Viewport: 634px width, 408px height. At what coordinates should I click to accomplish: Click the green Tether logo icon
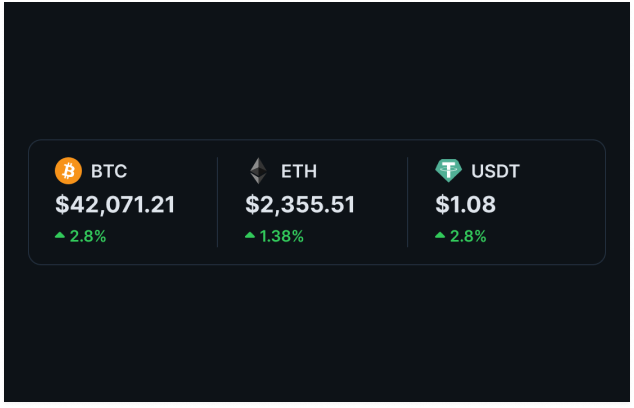(x=448, y=171)
